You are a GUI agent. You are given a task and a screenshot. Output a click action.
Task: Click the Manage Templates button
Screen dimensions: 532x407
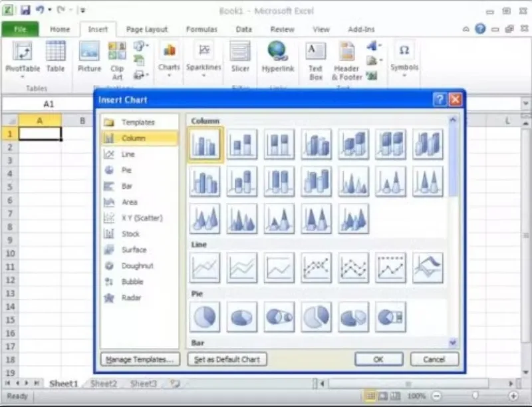[x=140, y=359]
